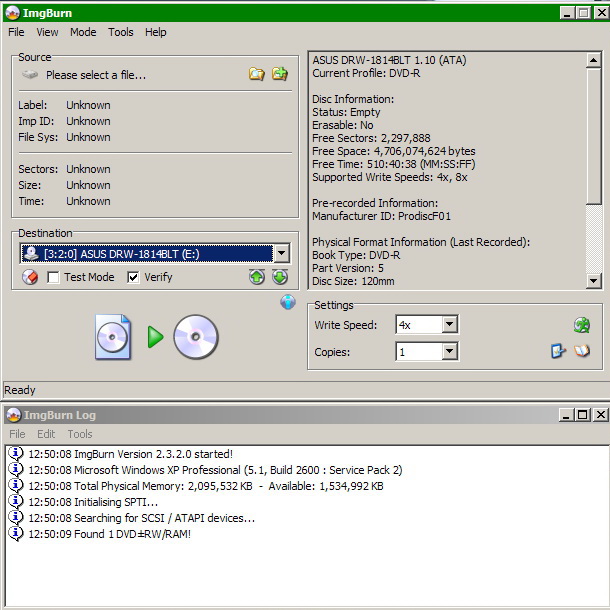The height and width of the screenshot is (610, 610).
Task: Close the ImgBurn Log window
Action: pyautogui.click(x=601, y=415)
